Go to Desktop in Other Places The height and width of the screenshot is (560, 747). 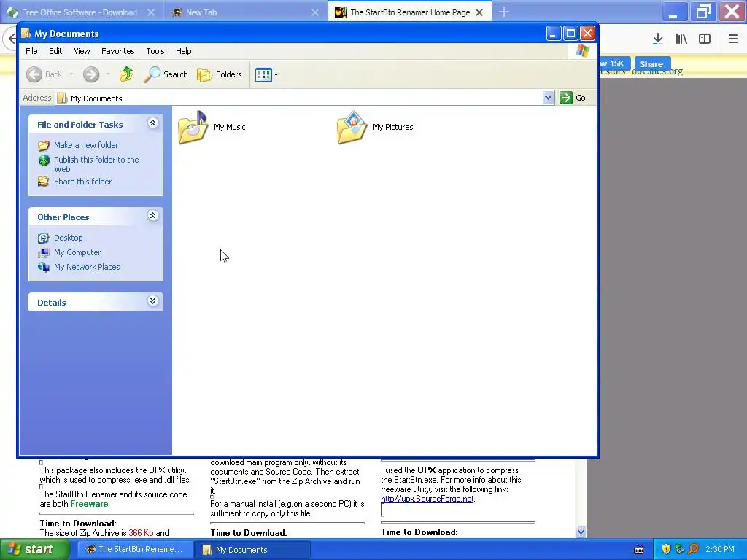click(x=68, y=238)
